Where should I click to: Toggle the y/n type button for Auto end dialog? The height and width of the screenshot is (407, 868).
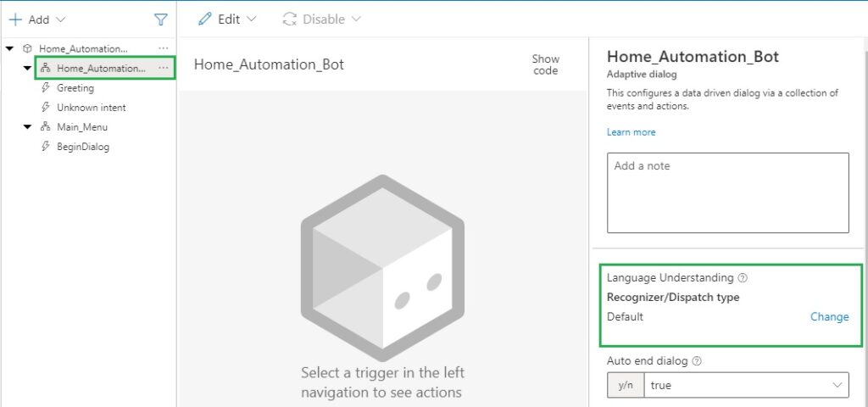626,385
